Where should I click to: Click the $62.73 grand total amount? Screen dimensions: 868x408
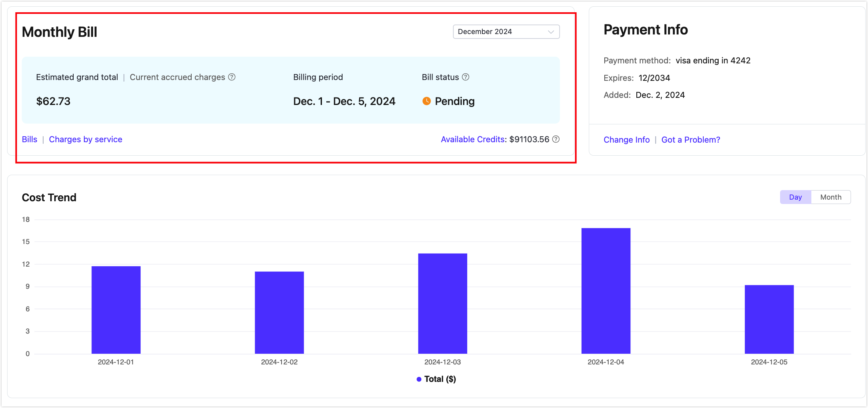(53, 101)
